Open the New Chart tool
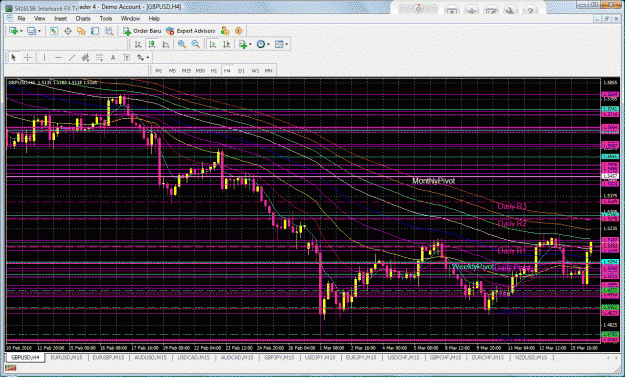 tap(14, 31)
